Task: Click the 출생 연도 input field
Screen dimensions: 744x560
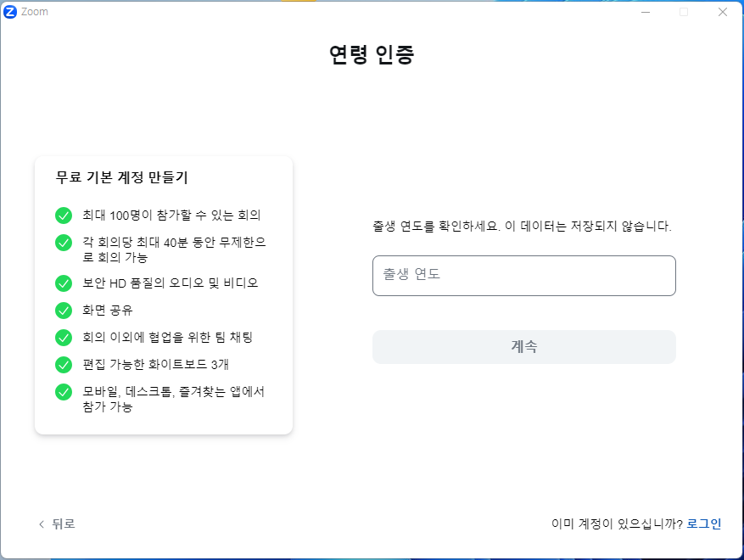Action: point(524,275)
